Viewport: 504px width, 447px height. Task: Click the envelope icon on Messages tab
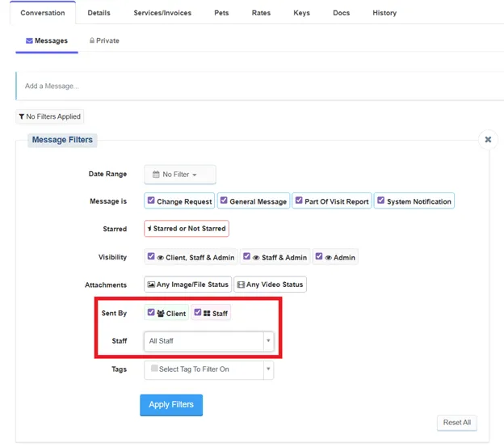(29, 41)
